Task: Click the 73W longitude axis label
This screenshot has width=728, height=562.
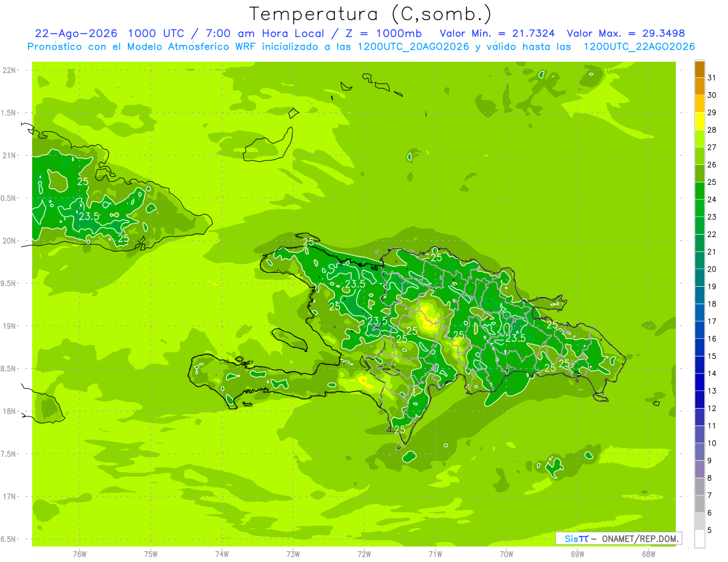Action: tap(293, 554)
